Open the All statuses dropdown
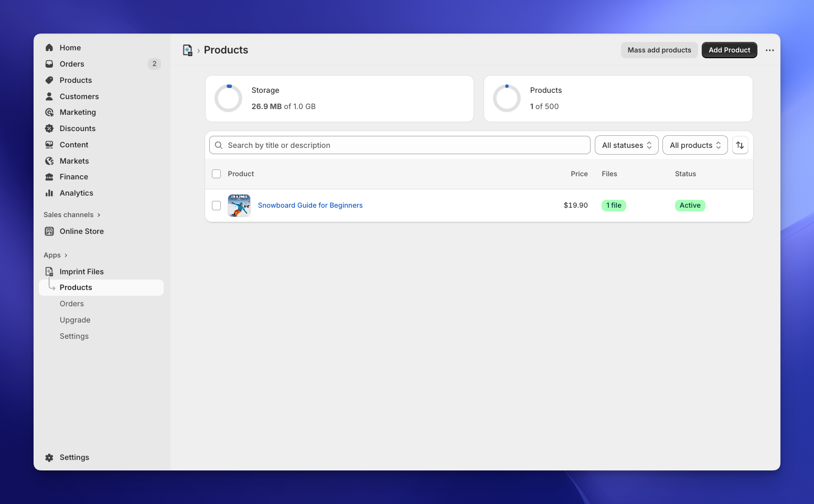 click(x=627, y=145)
